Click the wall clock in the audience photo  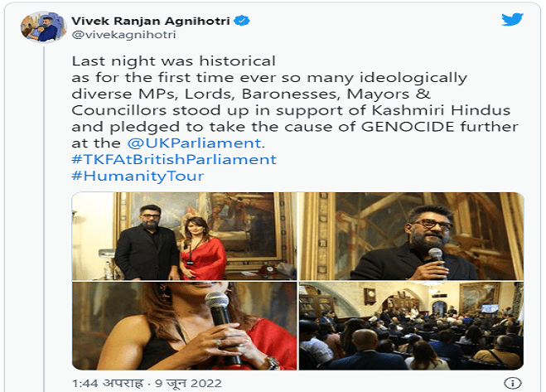pos(370,296)
